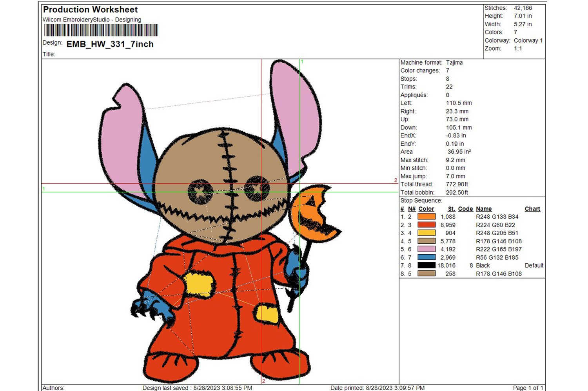Select the Up value '73.0 mm'
This screenshot has height=391, width=588.
tap(457, 119)
